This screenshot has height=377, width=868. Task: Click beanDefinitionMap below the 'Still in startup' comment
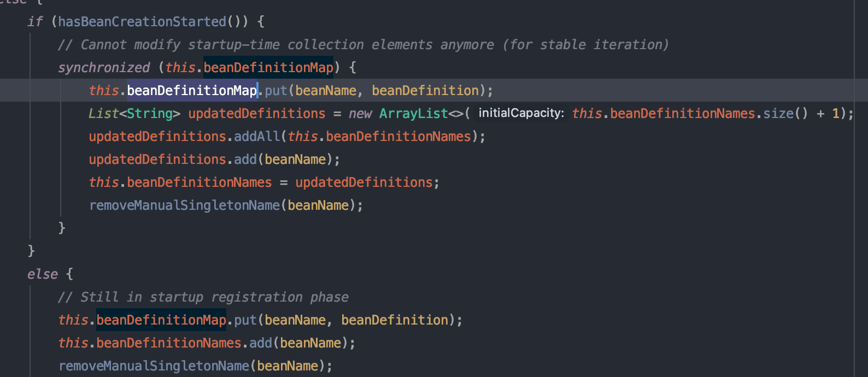click(x=161, y=320)
